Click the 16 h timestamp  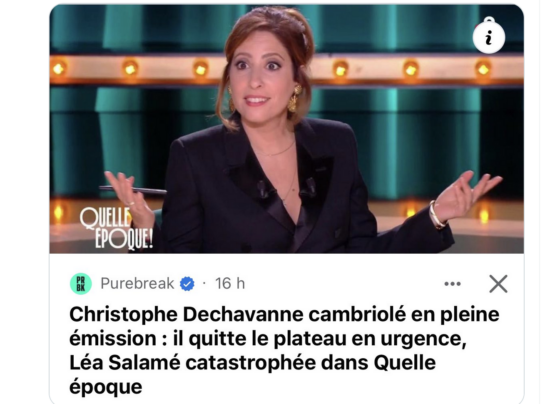coord(230,284)
